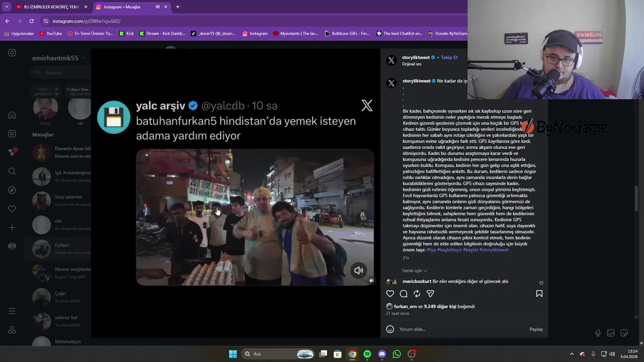This screenshot has width=644, height=362.
Task: Open profile avatar in left sidebar
Action: tap(12, 246)
